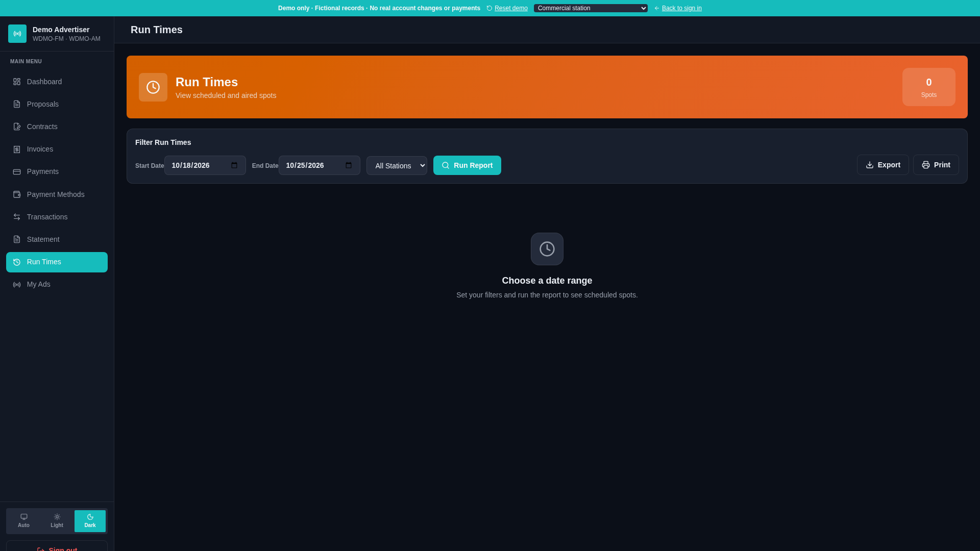Open the Commercial station selector in top bar
980x551 pixels.
coord(591,8)
